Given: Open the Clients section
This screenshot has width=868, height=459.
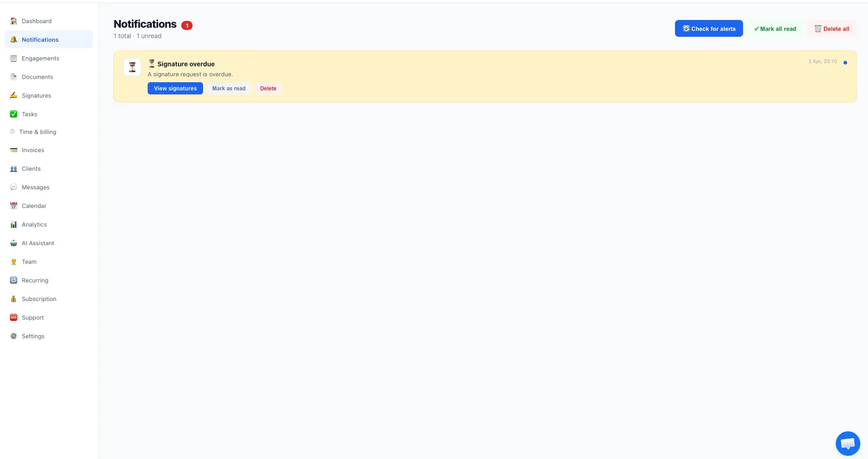Looking at the screenshot, I should pos(31,168).
